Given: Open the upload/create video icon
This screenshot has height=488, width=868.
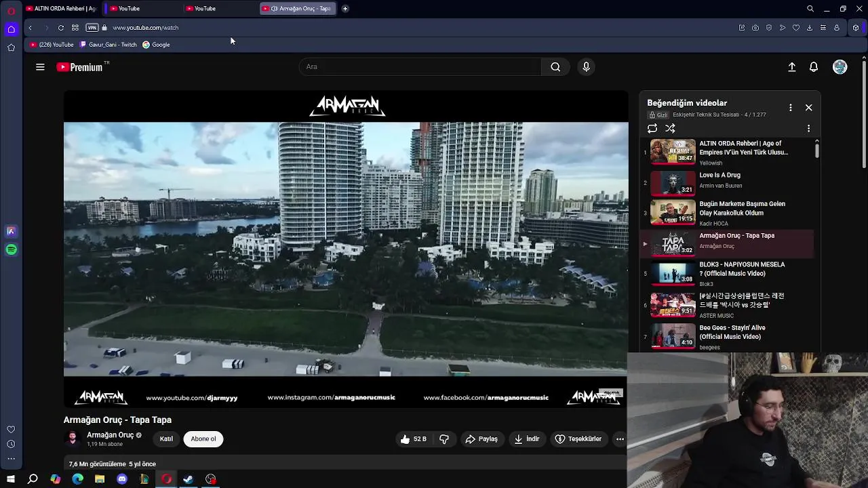Looking at the screenshot, I should click(x=791, y=67).
